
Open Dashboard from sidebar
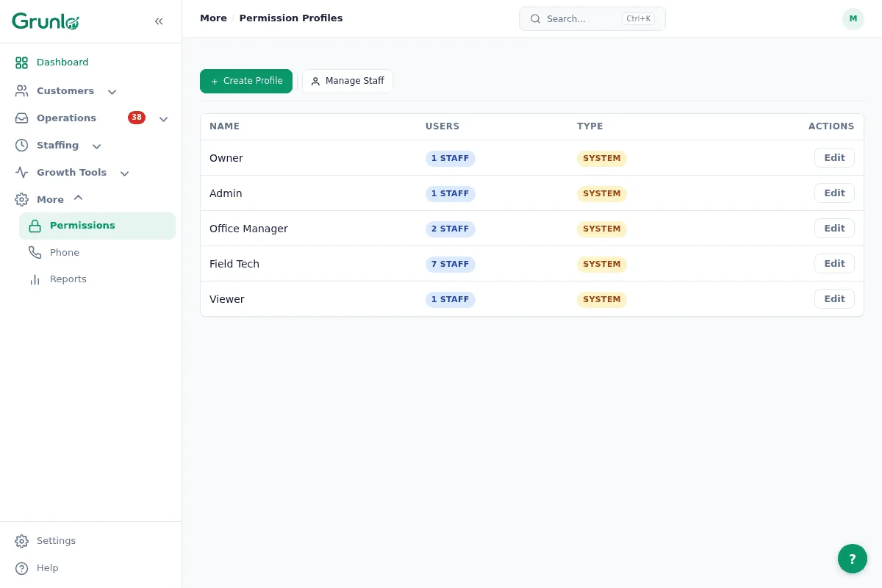pos(91,62)
